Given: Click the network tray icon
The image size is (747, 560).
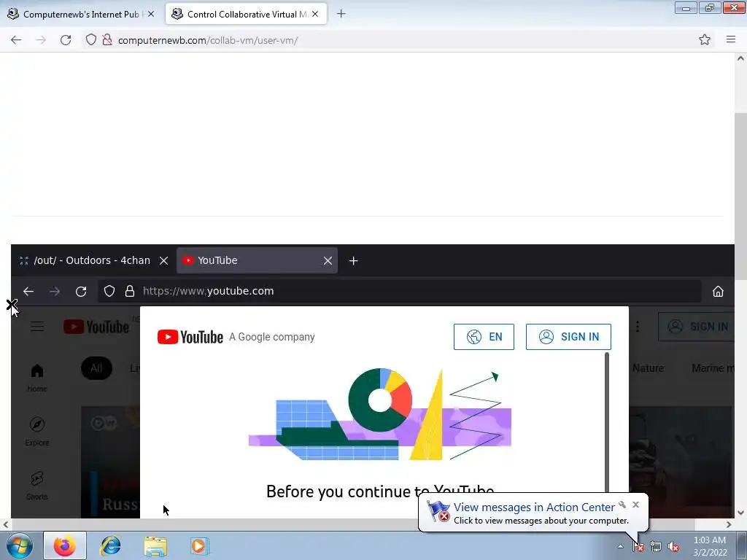Looking at the screenshot, I should (656, 547).
